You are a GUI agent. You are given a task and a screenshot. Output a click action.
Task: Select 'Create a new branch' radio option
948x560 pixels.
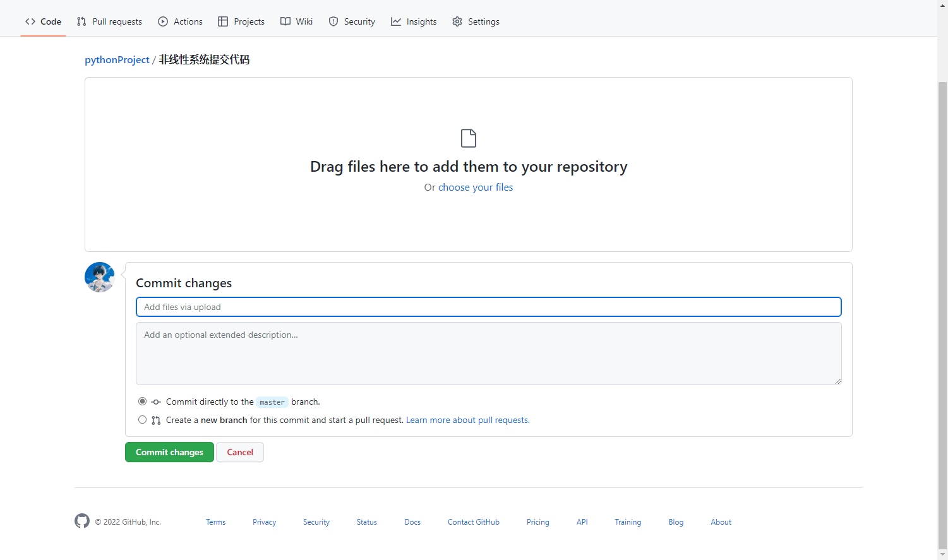coord(142,420)
